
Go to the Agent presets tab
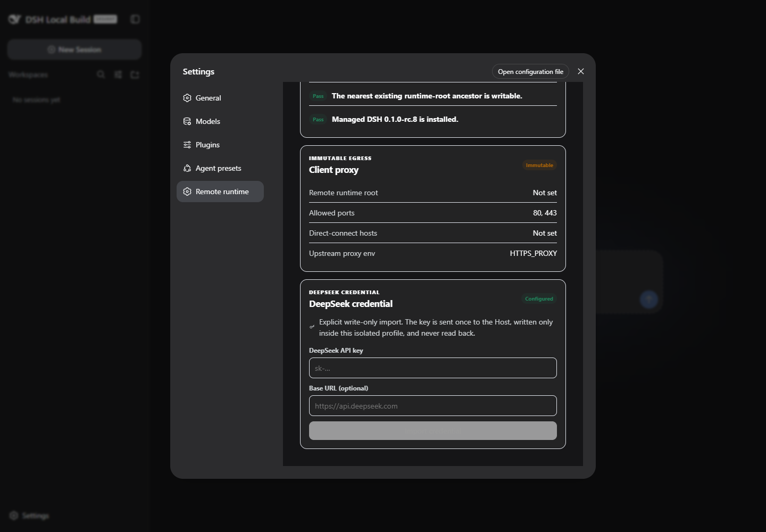pyautogui.click(x=220, y=168)
